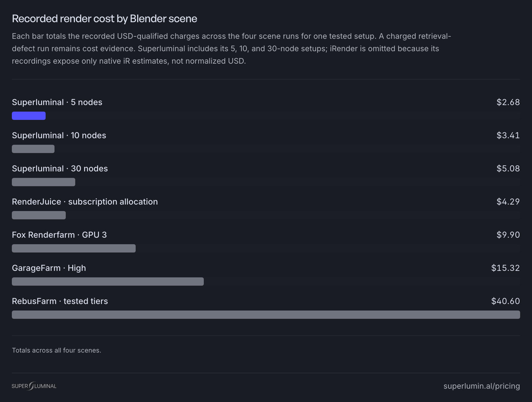Click the $40.60 RebusFarm cost value
This screenshot has width=532, height=402.
point(506,301)
